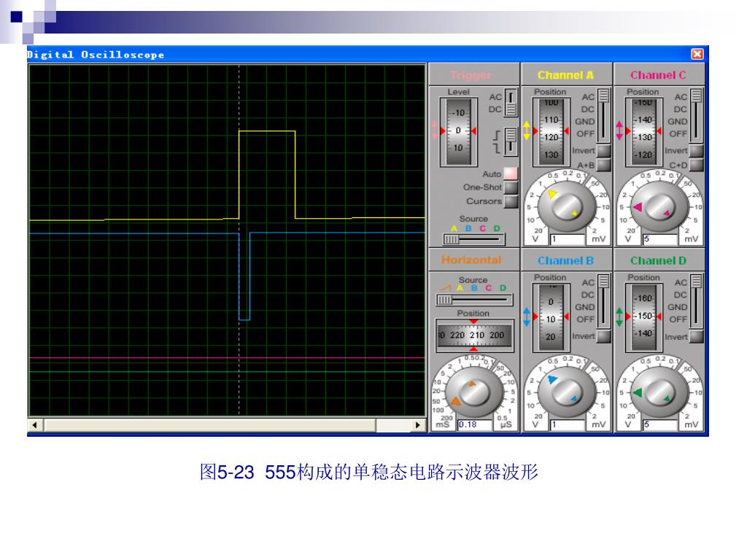Screen dimensions: 747x560
Task: Toggle Channel D Invert button
Action: (696, 337)
